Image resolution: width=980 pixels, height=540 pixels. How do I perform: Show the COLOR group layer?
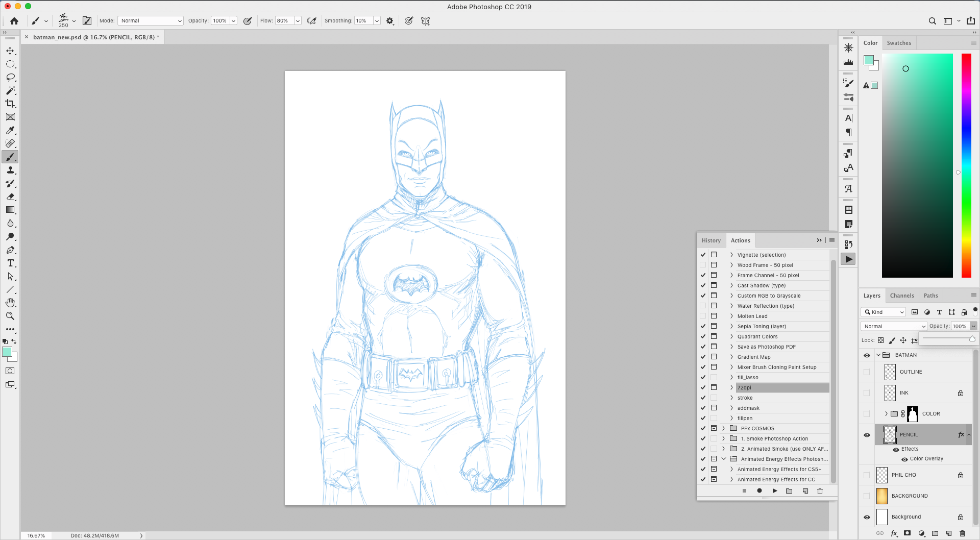[x=867, y=414]
